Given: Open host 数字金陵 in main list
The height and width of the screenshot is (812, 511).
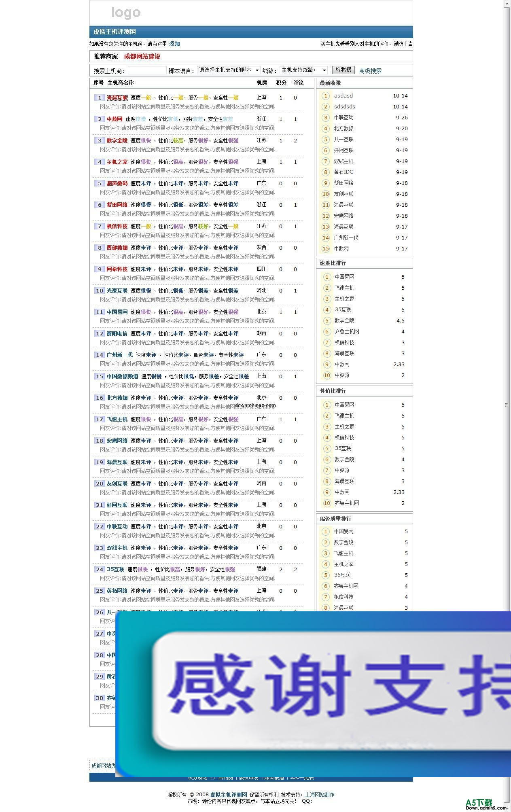Looking at the screenshot, I should pyautogui.click(x=117, y=140).
